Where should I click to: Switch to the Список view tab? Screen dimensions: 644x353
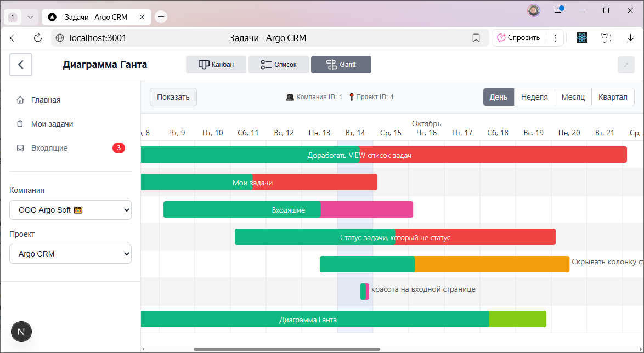(x=279, y=65)
